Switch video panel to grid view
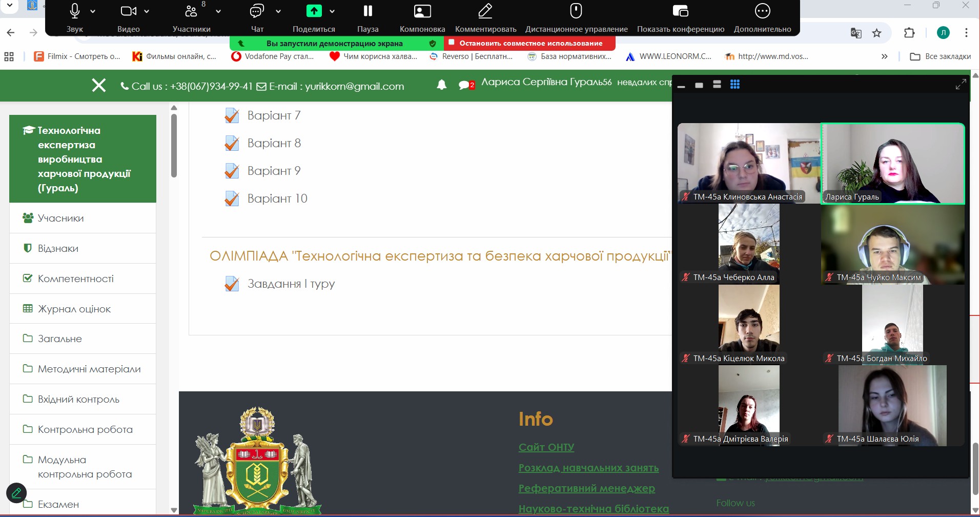Screen dimensions: 980x517 click(734, 85)
